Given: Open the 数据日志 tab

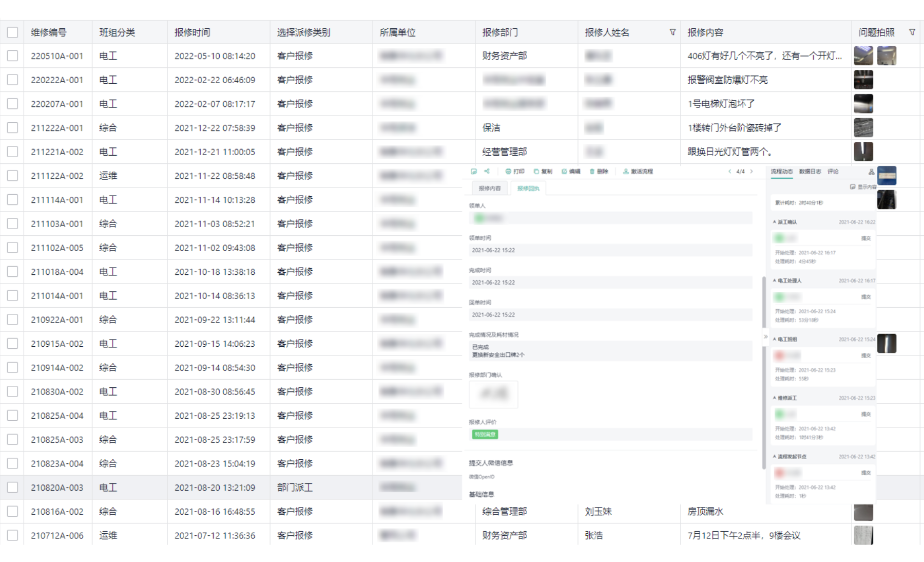Looking at the screenshot, I should click(x=810, y=172).
